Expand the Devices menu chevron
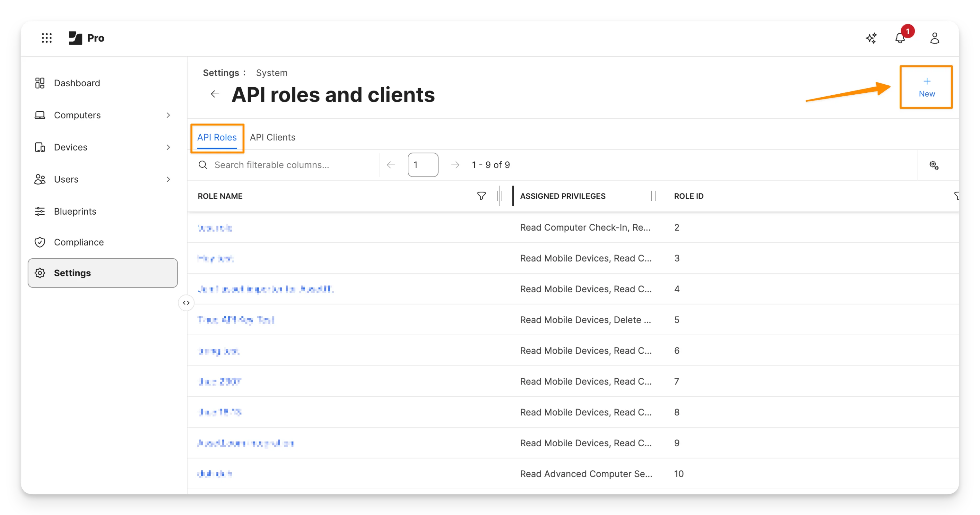Viewport: 980px width, 515px height. pos(168,147)
